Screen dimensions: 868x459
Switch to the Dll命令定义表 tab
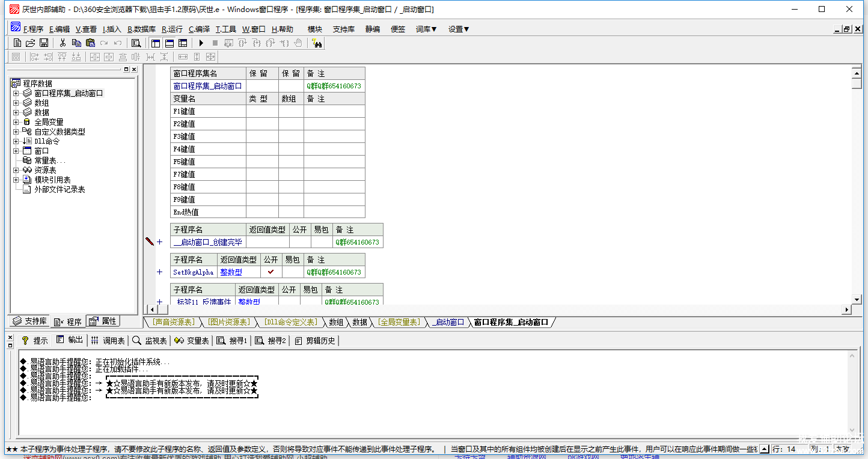290,322
